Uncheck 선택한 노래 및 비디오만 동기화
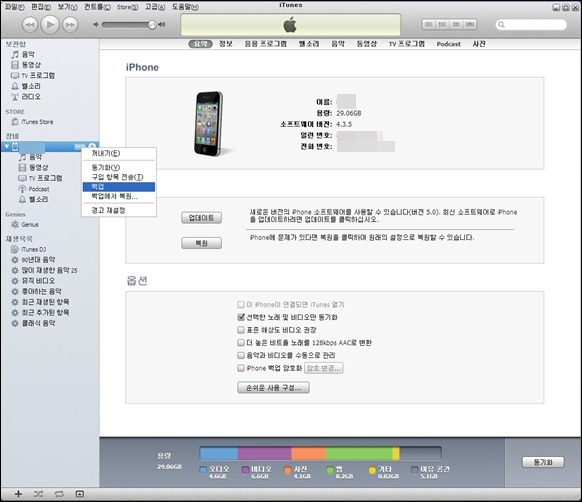 pos(241,317)
